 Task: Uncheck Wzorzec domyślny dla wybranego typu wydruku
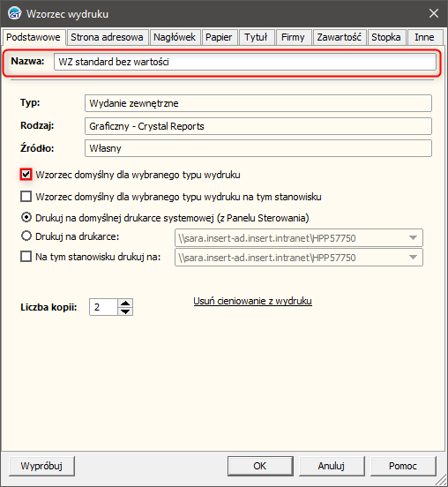pyautogui.click(x=26, y=175)
